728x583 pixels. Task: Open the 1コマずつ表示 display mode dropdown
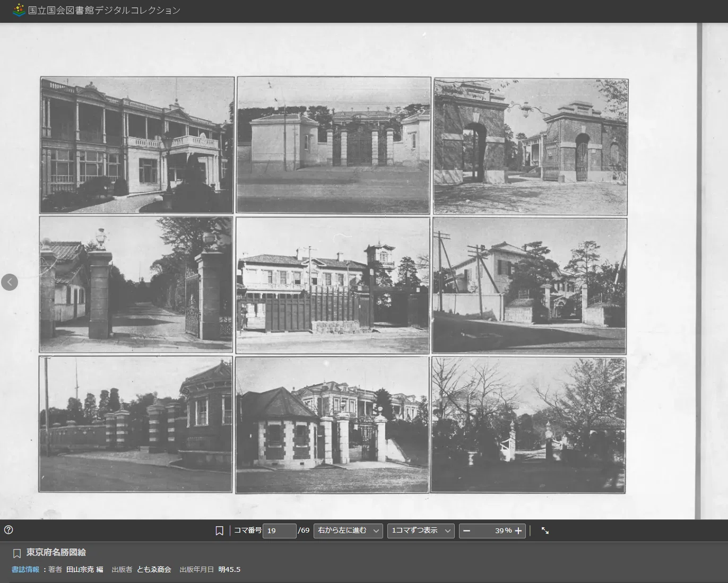pos(421,530)
